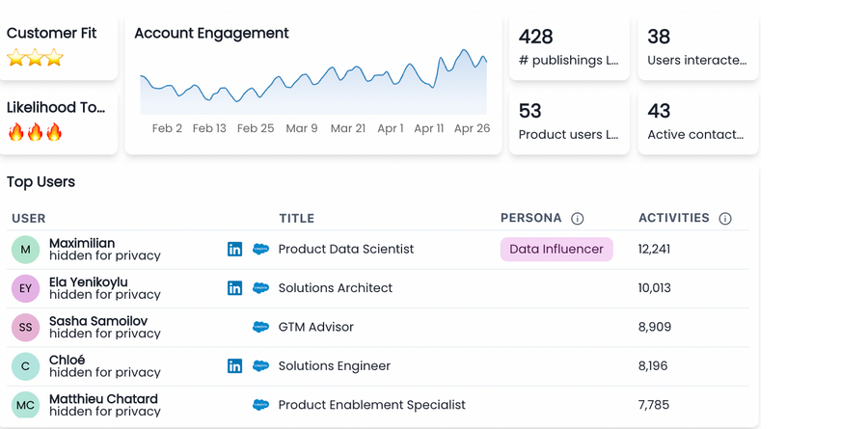Click Ela Yenikoylu's Salesforce icon
This screenshot has width=868, height=429.
click(x=260, y=288)
